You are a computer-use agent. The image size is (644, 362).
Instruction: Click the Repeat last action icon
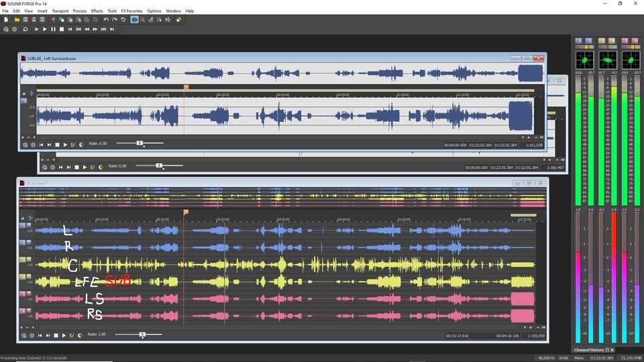tap(123, 19)
